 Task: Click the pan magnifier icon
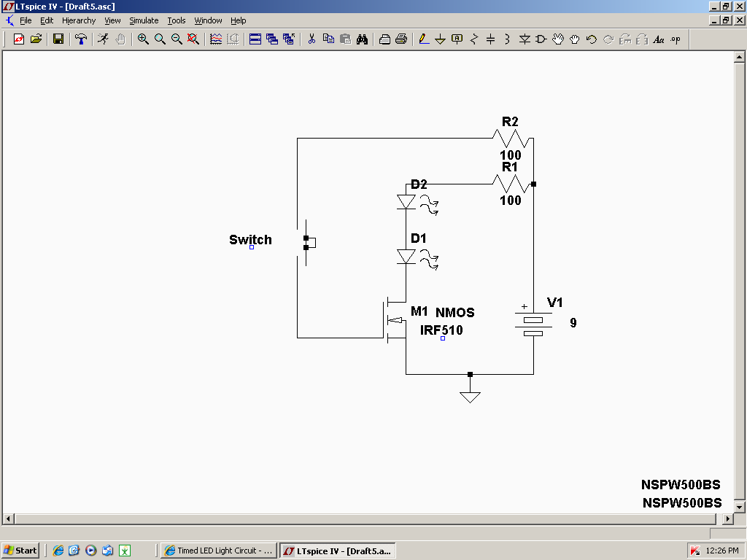160,39
